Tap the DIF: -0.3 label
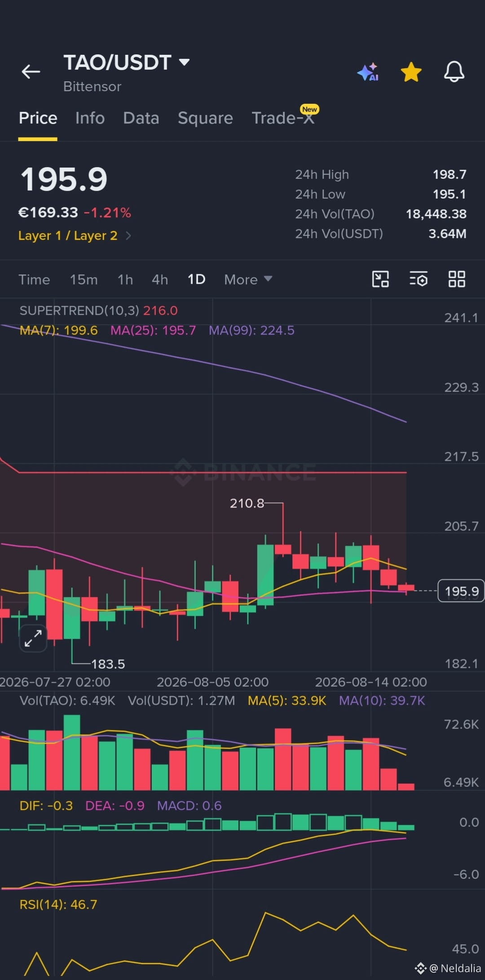Viewport: 485px width, 980px height. click(46, 806)
